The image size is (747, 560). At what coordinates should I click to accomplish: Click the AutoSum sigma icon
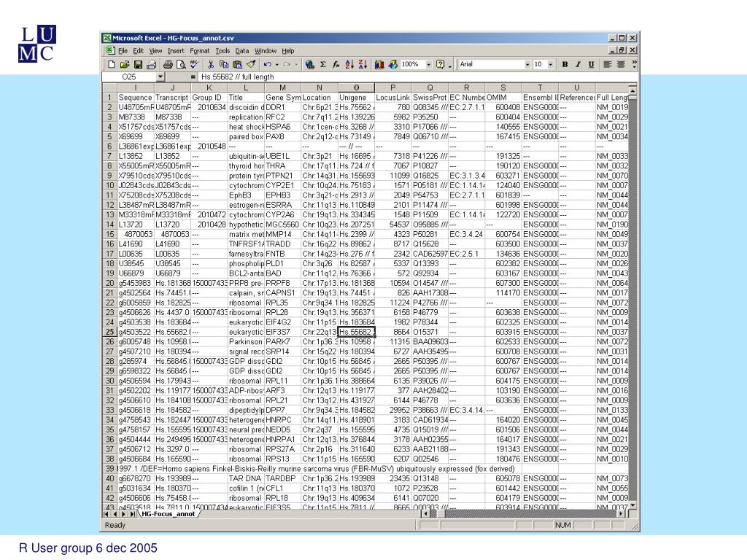[x=323, y=64]
